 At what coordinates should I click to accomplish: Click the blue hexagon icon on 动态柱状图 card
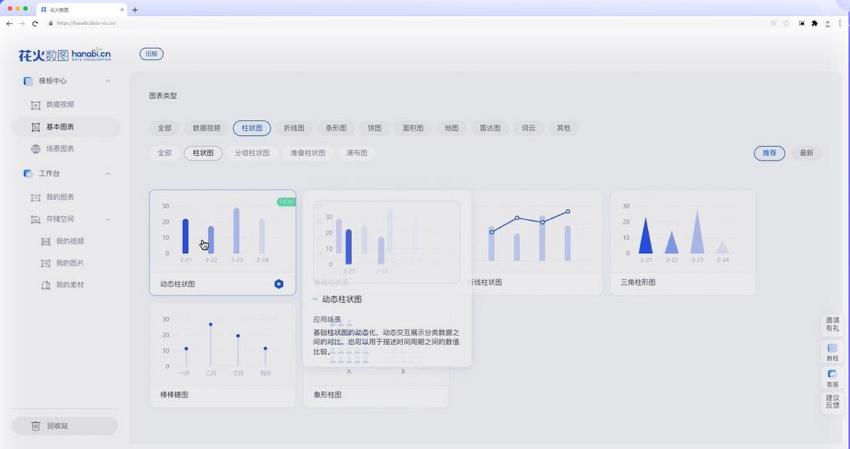279,284
